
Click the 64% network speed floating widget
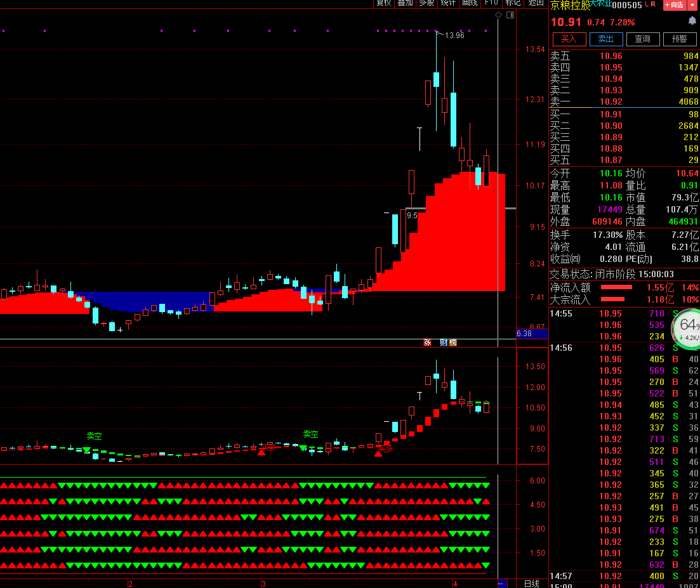pos(687,329)
